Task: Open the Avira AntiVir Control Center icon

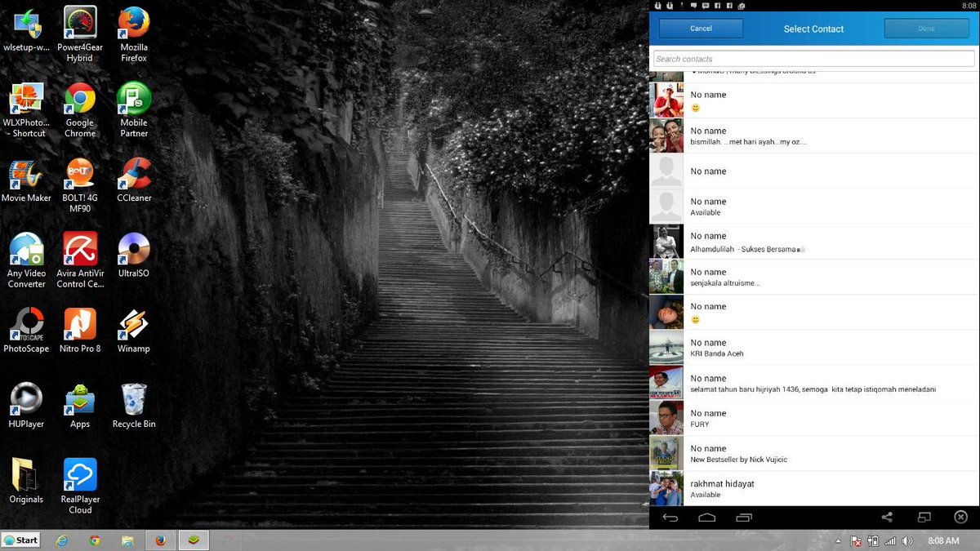Action: click(x=80, y=260)
